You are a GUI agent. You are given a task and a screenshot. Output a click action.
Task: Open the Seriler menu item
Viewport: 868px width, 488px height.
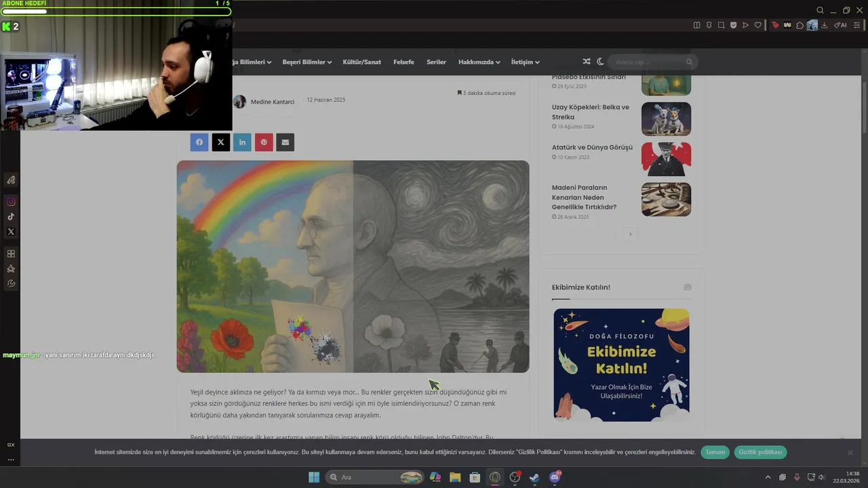pos(436,62)
